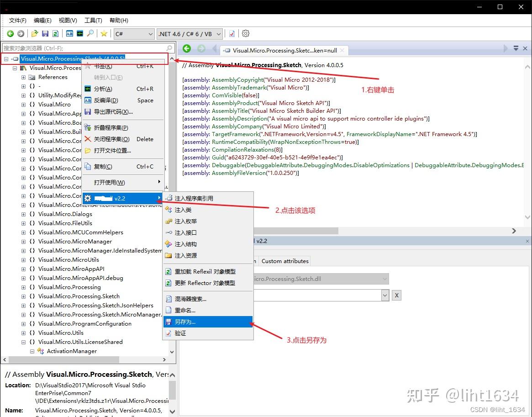Open the 打开使用(W) submenu

[x=123, y=183]
